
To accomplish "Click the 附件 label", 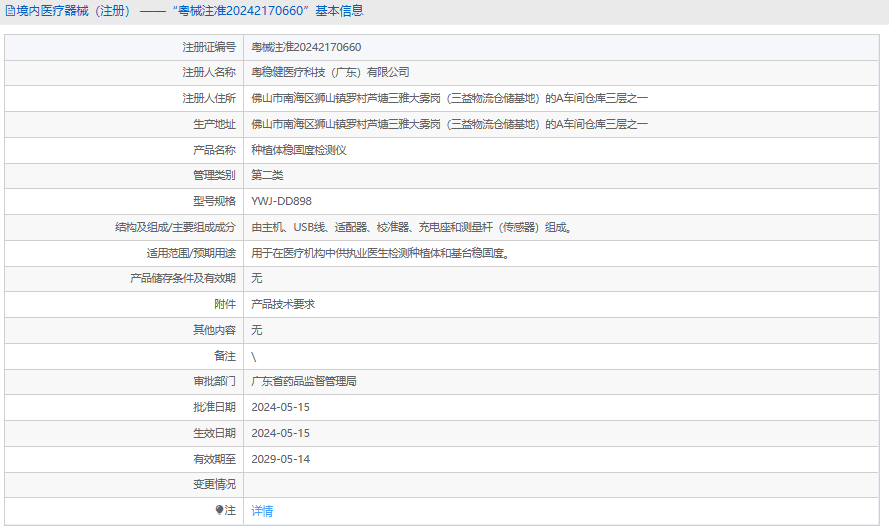I will click(x=225, y=304).
